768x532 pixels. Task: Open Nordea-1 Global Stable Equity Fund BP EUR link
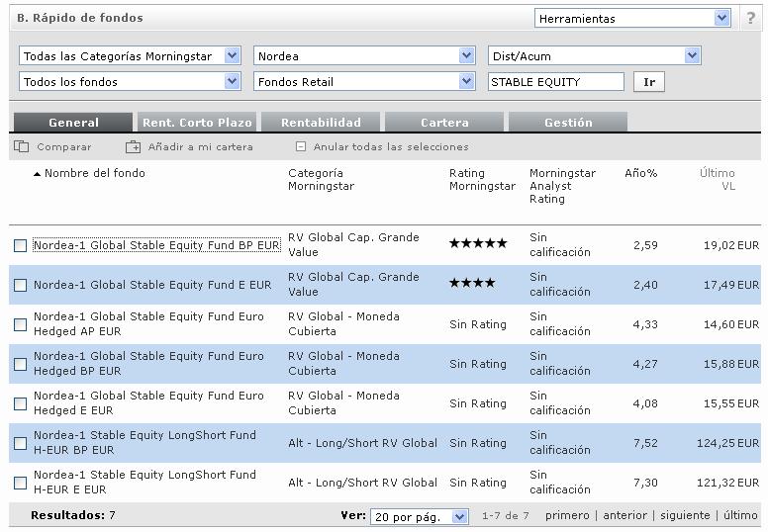(156, 245)
